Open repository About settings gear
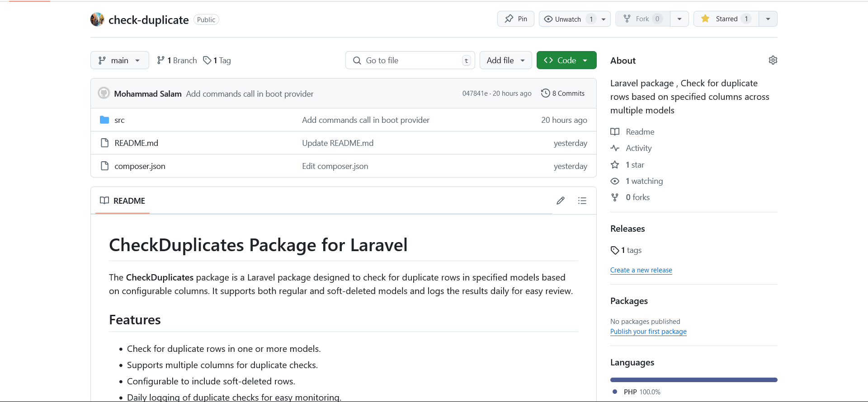This screenshot has width=868, height=402. click(773, 60)
